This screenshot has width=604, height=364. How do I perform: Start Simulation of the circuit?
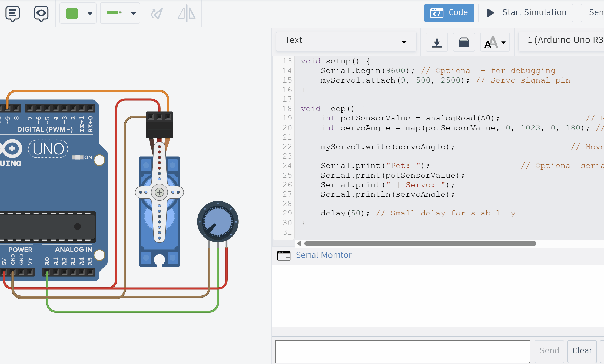tap(525, 12)
